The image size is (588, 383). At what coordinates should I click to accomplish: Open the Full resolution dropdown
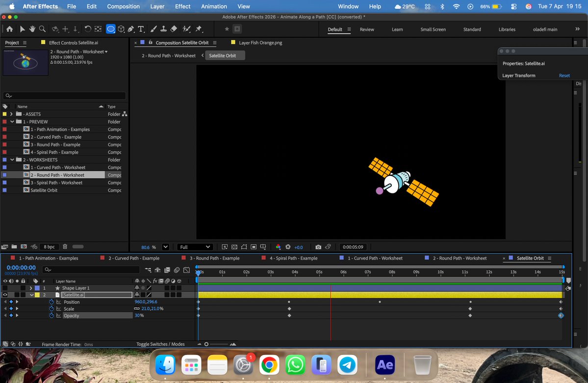195,247
